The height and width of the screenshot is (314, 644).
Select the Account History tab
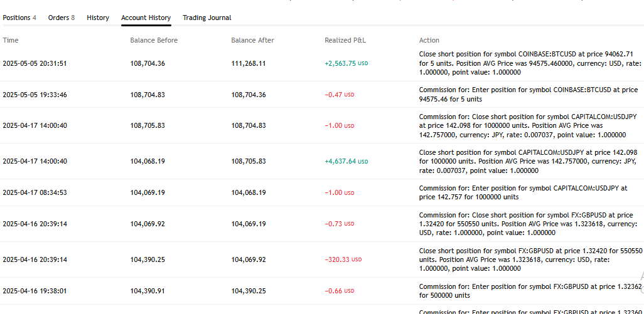[x=146, y=18]
